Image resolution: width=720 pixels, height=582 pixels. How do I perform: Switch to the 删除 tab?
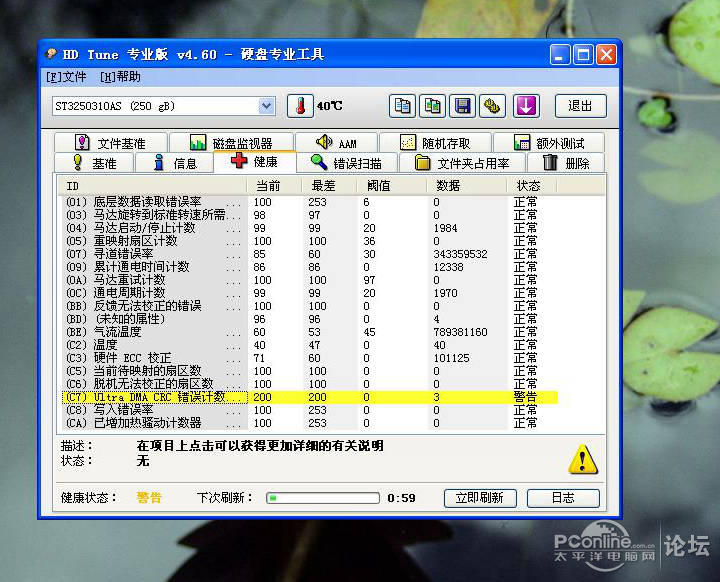click(566, 163)
